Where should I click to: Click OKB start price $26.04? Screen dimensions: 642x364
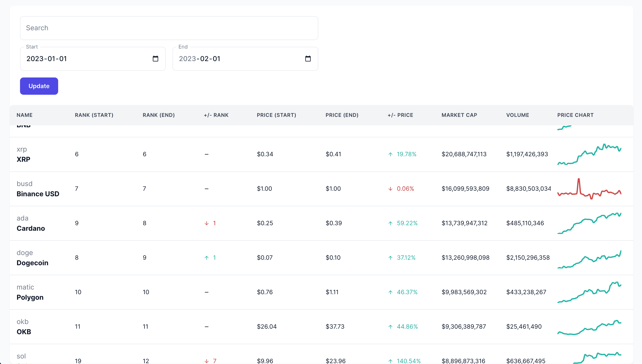[267, 327]
